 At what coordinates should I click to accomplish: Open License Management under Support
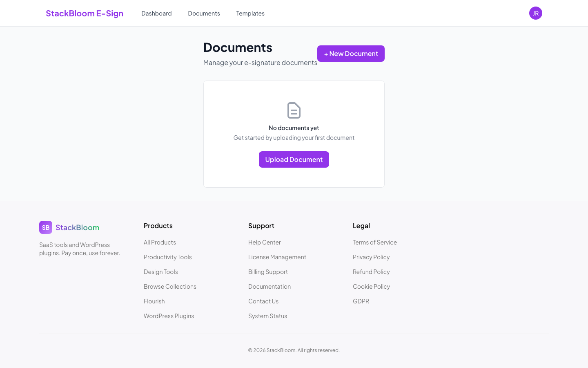[x=277, y=257]
